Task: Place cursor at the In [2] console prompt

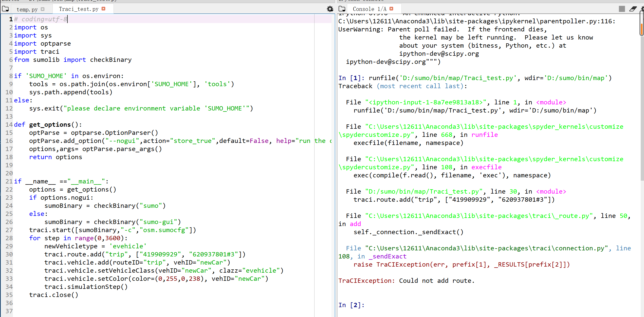Action: tap(367, 305)
